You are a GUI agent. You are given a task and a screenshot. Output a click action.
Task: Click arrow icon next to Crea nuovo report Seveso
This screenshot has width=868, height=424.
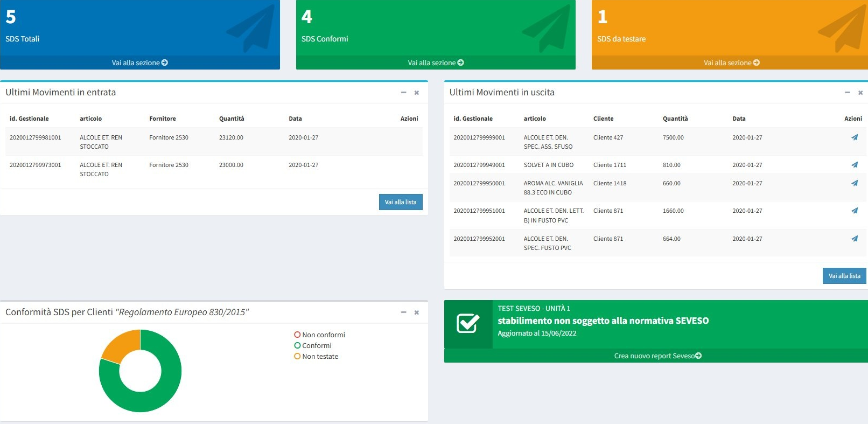click(x=698, y=356)
